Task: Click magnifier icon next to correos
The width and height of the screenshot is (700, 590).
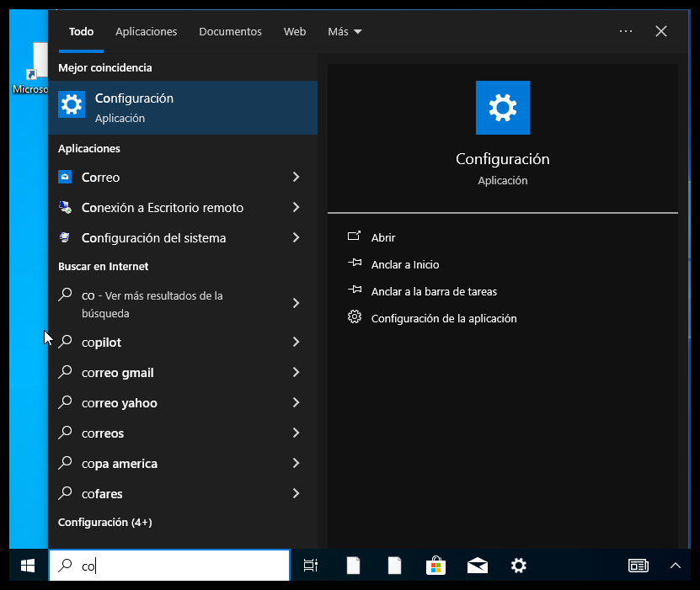Action: pos(65,433)
